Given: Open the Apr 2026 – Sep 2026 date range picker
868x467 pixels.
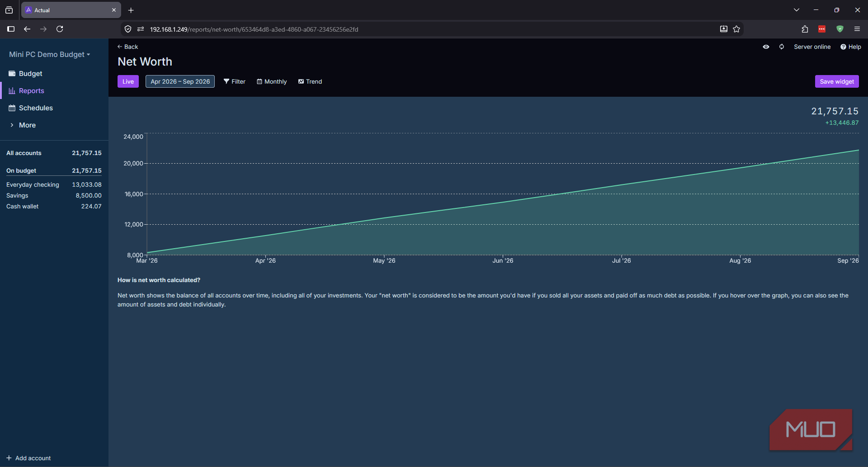Looking at the screenshot, I should pyautogui.click(x=180, y=81).
